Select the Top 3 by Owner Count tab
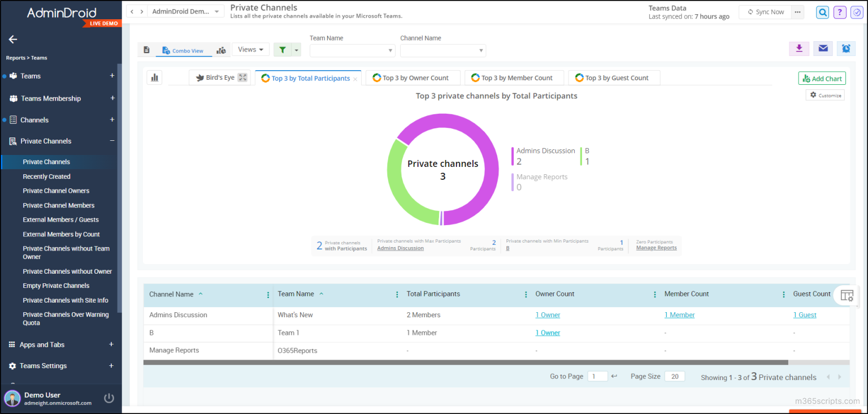The width and height of the screenshot is (868, 414). click(413, 78)
